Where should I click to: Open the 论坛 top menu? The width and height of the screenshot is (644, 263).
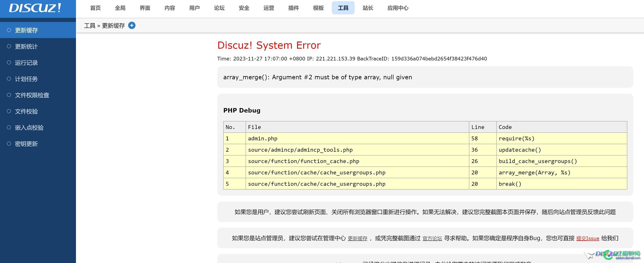(x=219, y=8)
